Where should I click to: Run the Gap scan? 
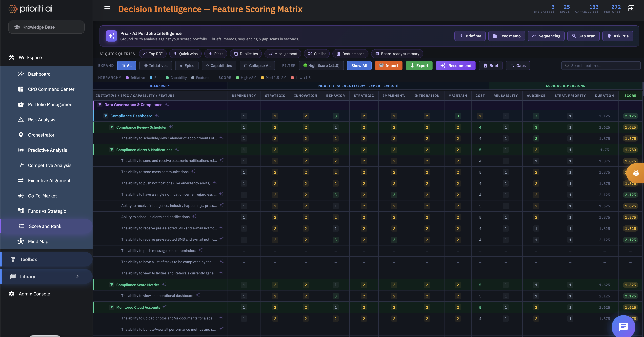tap(583, 36)
